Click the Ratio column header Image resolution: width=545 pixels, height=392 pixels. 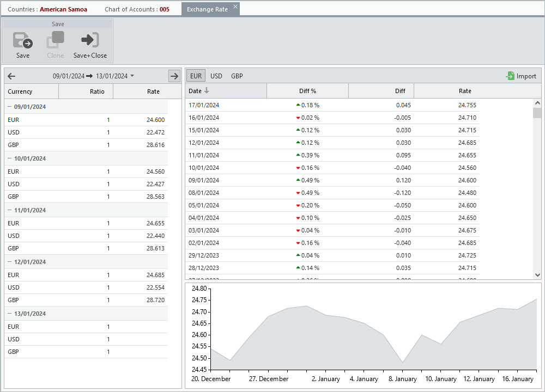coord(86,91)
